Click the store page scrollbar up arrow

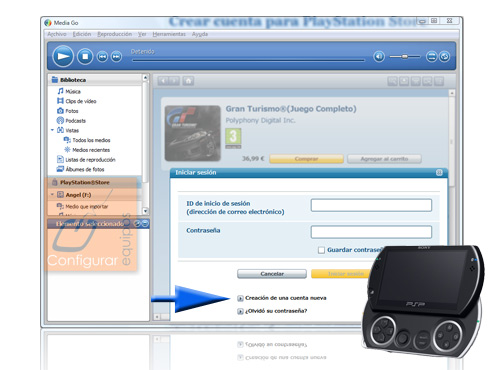[452, 93]
